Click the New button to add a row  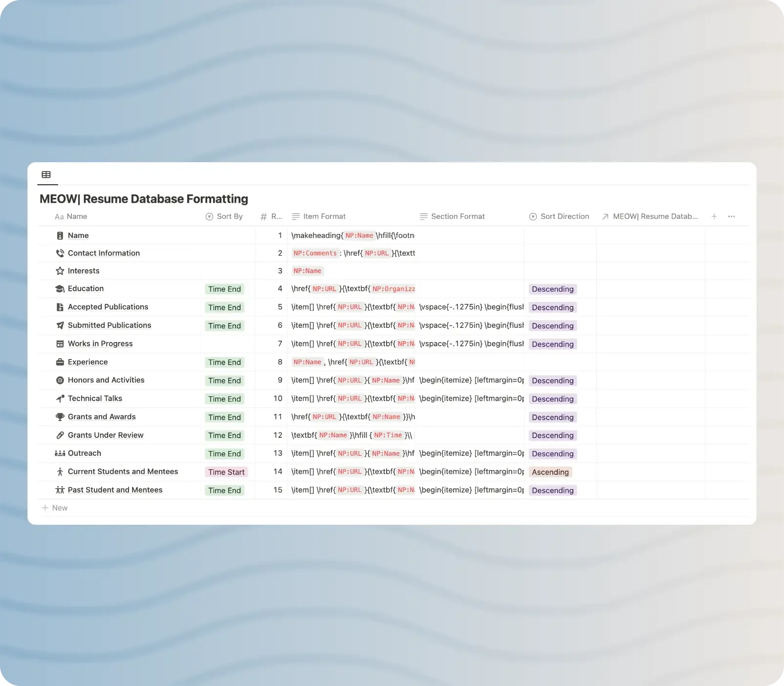tap(55, 508)
